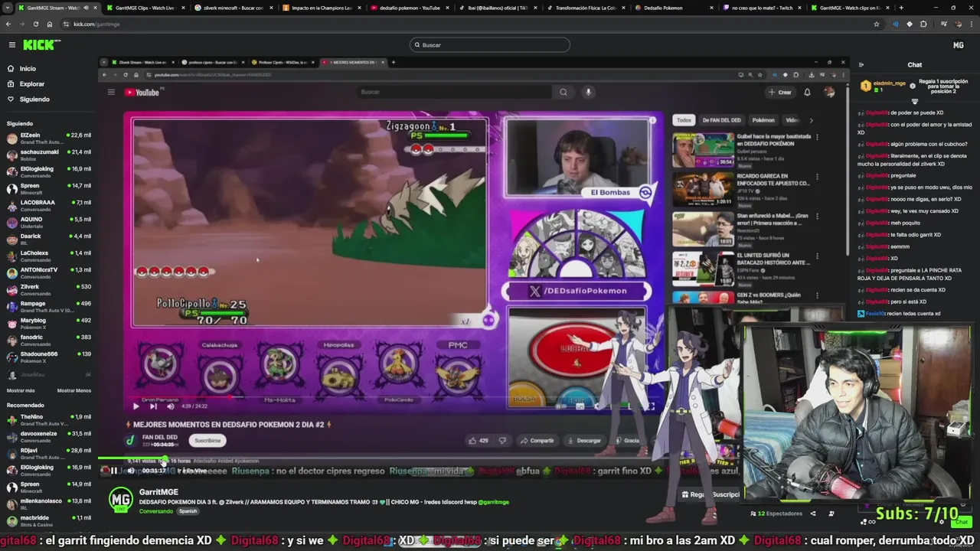Switch to dedsafio pokemon YouTube tab
This screenshot has width=980, height=551.
(408, 8)
